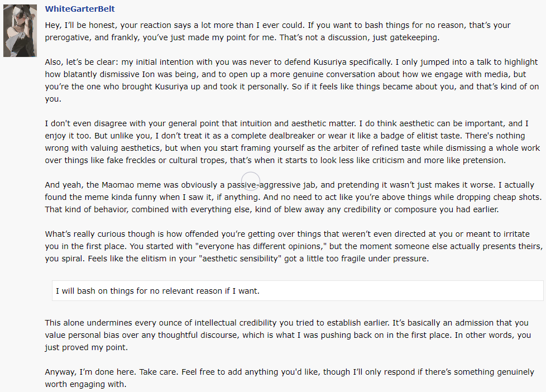Click WhiteGarterBelt's avatar image
Image resolution: width=546 pixels, height=392 pixels.
coord(20,32)
